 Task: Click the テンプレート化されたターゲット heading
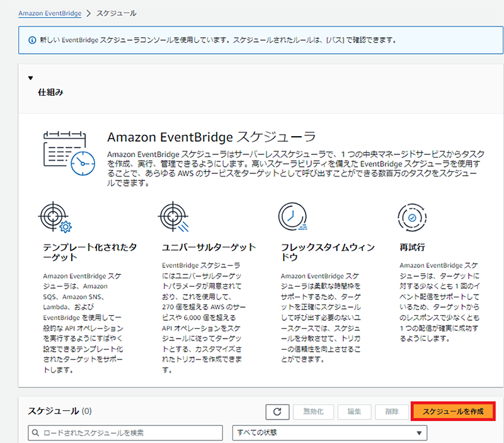[90, 252]
